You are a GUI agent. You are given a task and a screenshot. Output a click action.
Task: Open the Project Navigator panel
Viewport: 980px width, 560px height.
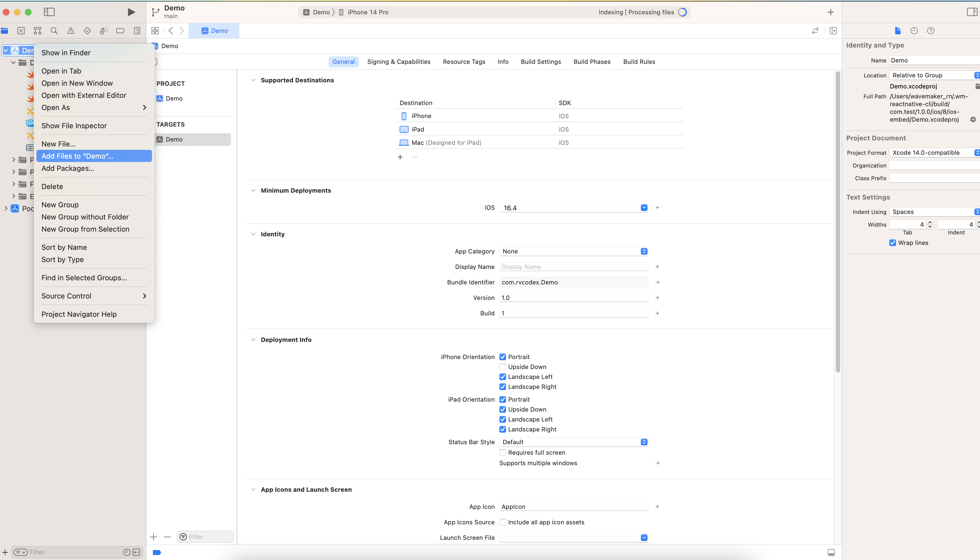pyautogui.click(x=5, y=30)
